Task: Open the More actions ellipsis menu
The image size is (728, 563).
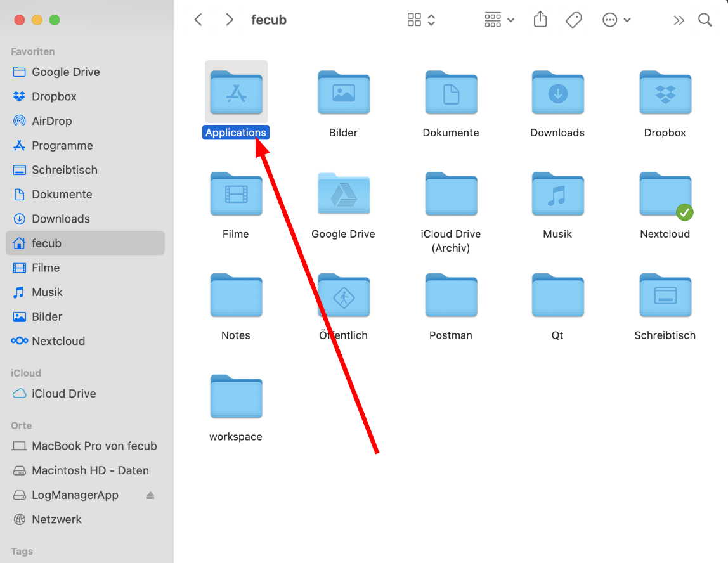Action: tap(616, 20)
